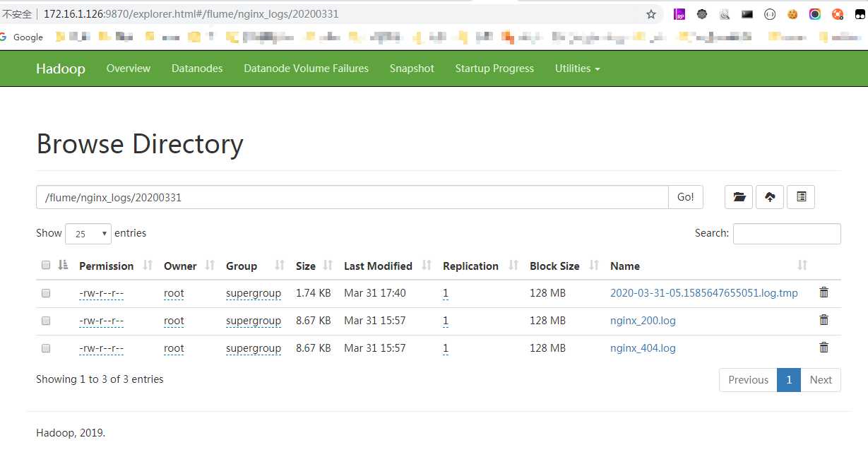The height and width of the screenshot is (457, 868).
Task: Open Datanode Volume Failures page
Action: click(x=306, y=69)
